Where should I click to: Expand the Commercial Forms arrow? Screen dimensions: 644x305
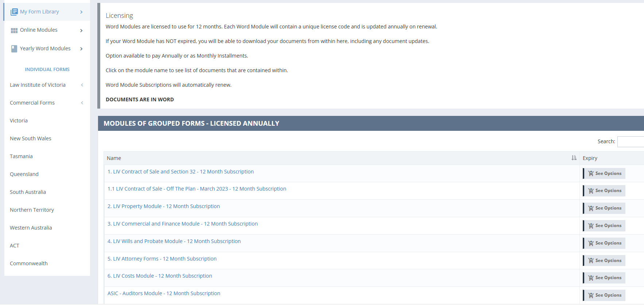(82, 103)
